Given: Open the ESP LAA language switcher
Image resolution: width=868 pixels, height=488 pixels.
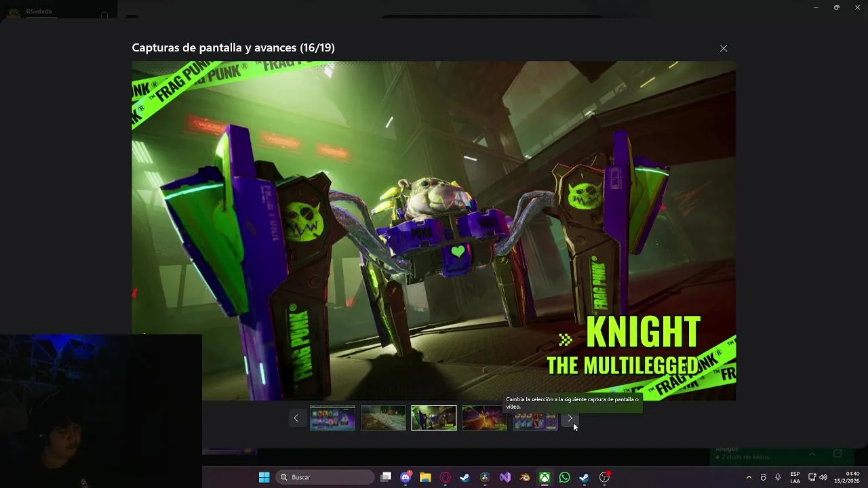Looking at the screenshot, I should coord(795,477).
